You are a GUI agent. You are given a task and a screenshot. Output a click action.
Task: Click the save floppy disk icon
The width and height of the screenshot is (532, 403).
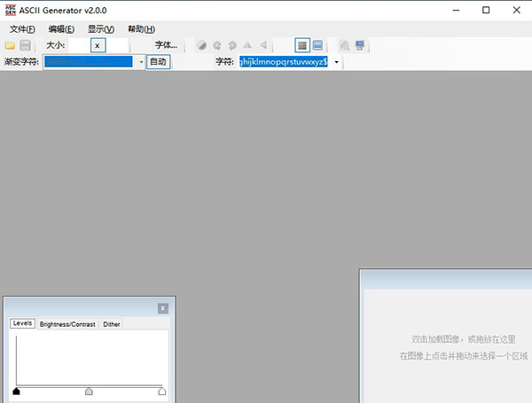(x=25, y=45)
